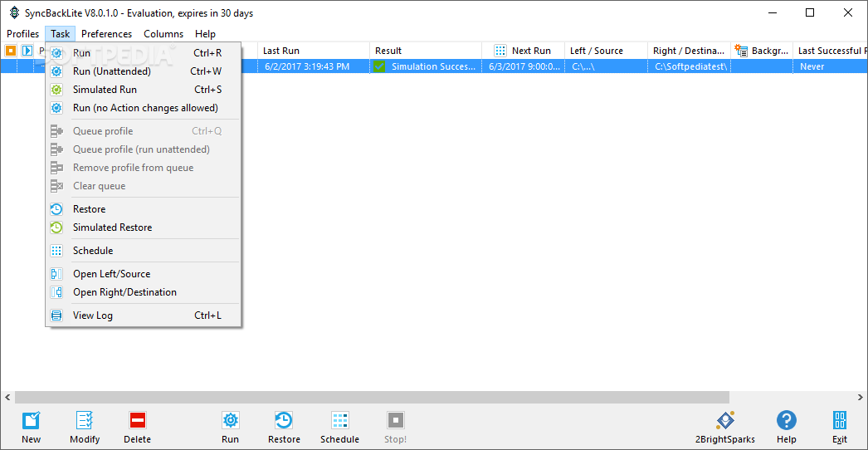This screenshot has width=868, height=450.
Task: Choose View Log from Task menu
Action: (144, 315)
